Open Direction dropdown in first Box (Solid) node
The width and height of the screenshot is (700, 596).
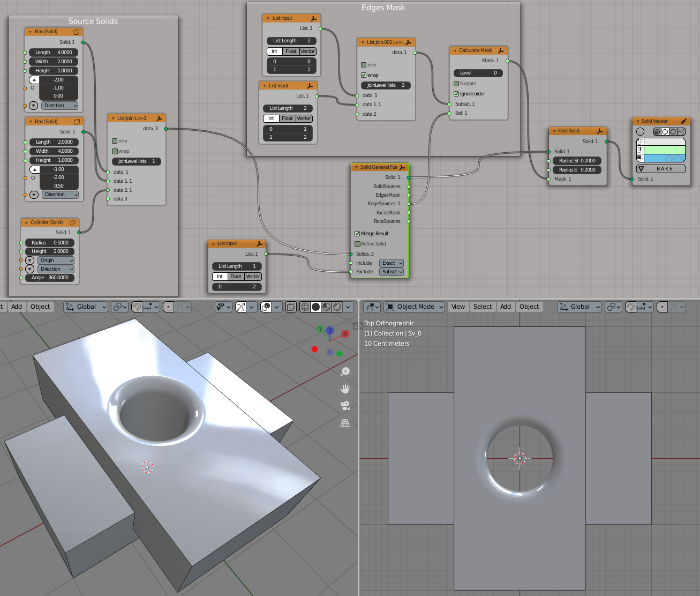point(59,106)
